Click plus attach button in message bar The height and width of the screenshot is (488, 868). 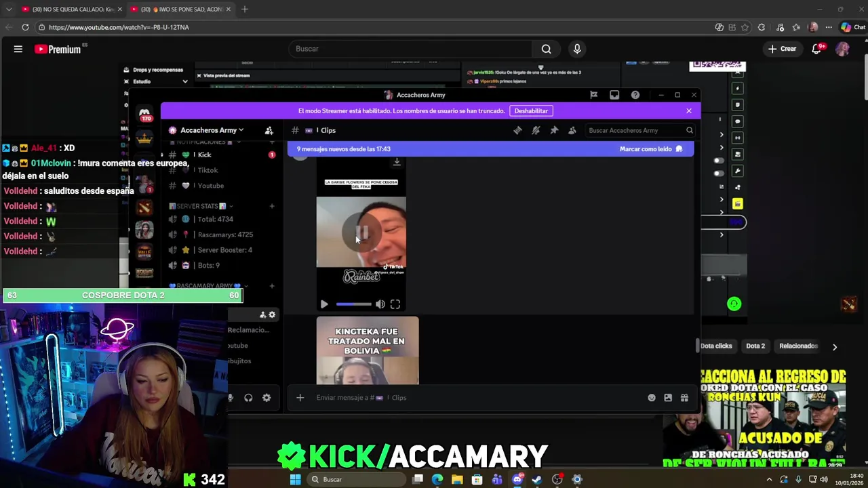300,398
